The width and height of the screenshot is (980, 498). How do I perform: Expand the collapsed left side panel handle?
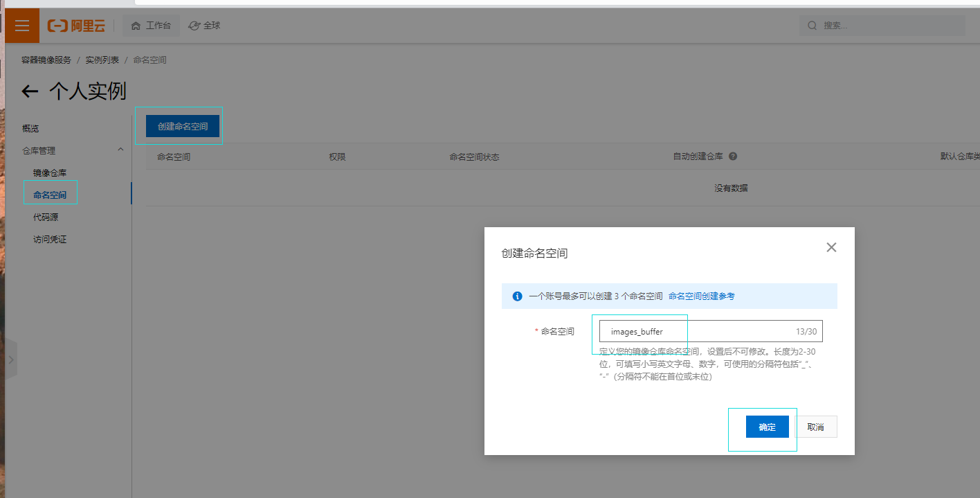click(10, 359)
